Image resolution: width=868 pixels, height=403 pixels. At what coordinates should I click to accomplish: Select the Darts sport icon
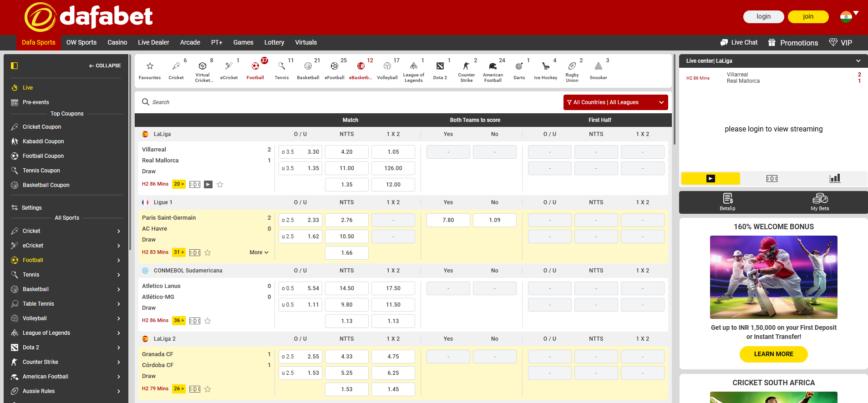[519, 70]
